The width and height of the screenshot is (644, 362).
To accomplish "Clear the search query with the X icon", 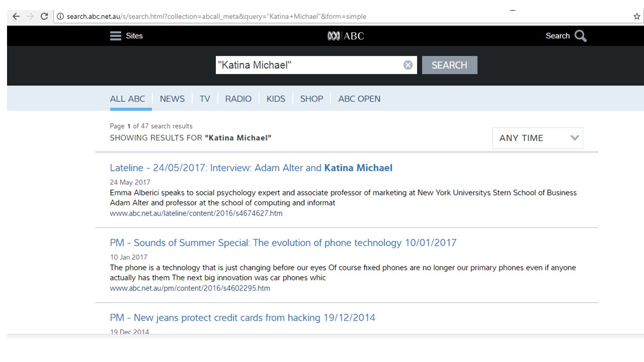I will [x=408, y=65].
